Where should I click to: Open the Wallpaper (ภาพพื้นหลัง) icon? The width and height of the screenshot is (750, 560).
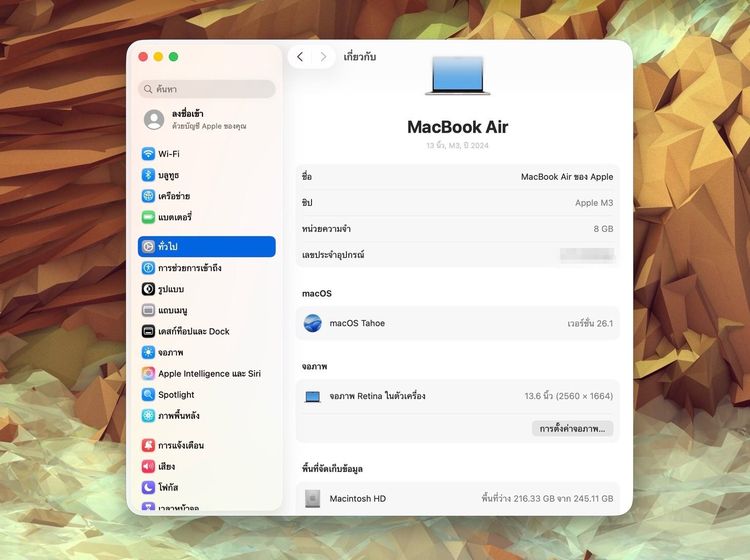tap(148, 416)
